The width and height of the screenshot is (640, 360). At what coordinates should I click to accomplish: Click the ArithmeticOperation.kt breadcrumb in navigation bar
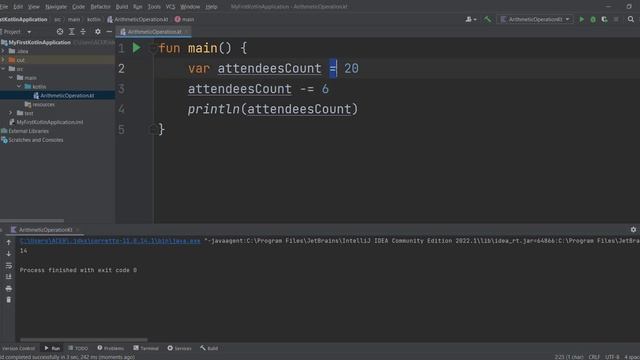(138, 19)
